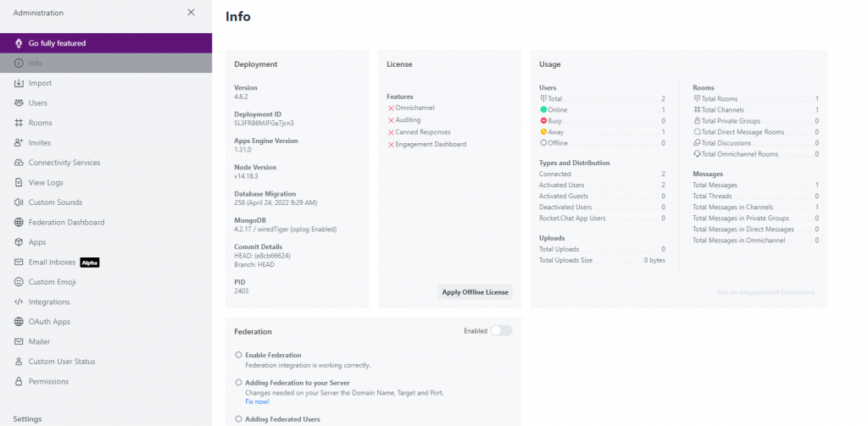This screenshot has height=426, width=868.
Task: Click the Rooms hashtag icon
Action: click(19, 123)
